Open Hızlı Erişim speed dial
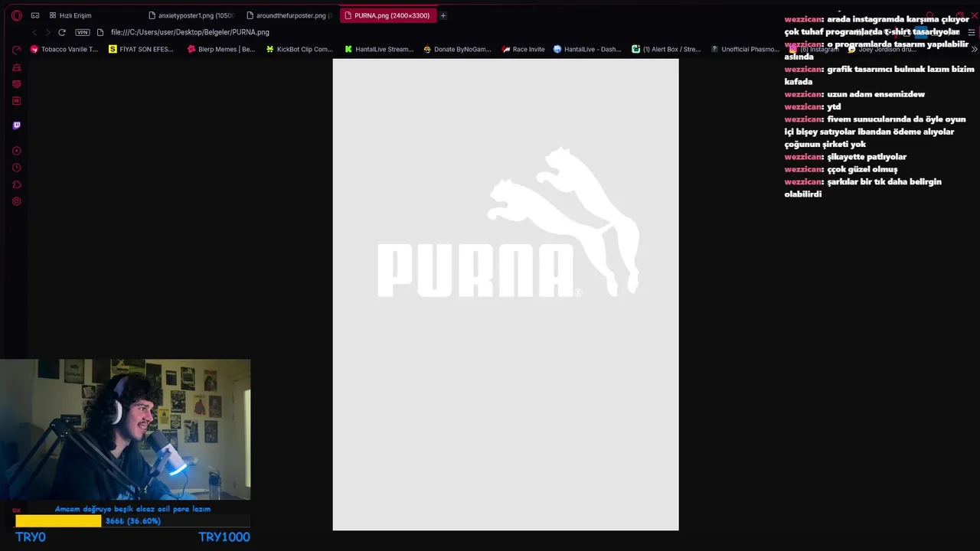This screenshot has width=980, height=551. click(x=70, y=15)
